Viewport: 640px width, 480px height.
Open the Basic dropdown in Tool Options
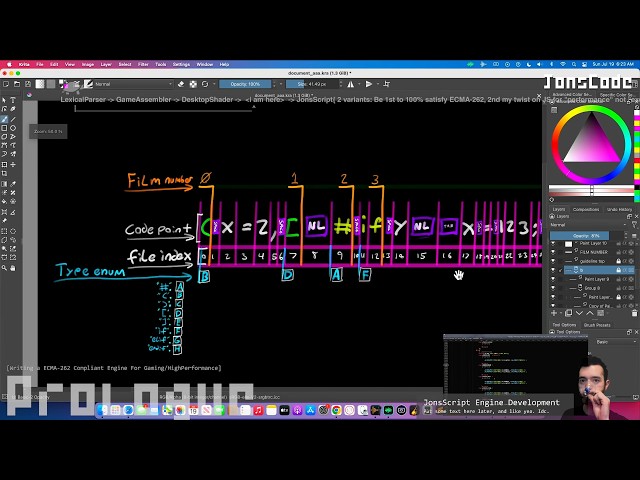(616, 342)
